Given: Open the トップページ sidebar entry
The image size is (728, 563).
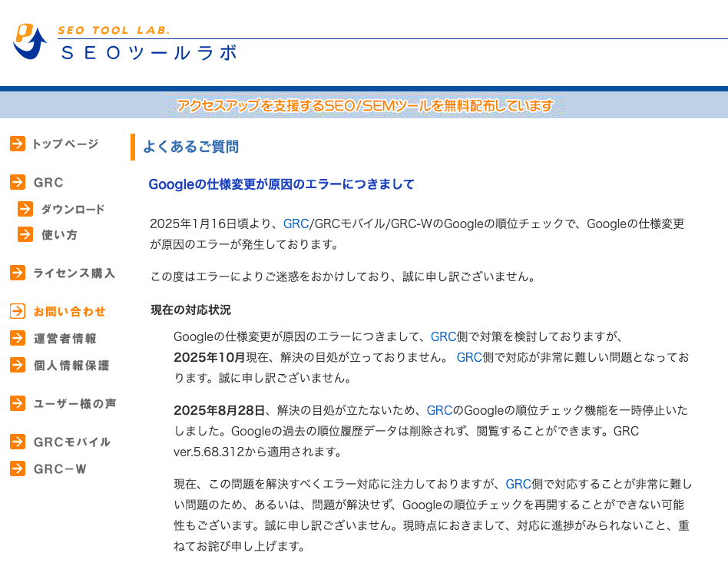Looking at the screenshot, I should coord(63,144).
